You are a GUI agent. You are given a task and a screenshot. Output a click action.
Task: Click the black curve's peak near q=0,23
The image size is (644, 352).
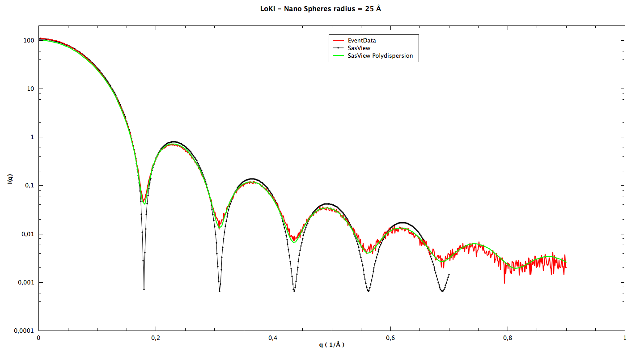pyautogui.click(x=173, y=142)
